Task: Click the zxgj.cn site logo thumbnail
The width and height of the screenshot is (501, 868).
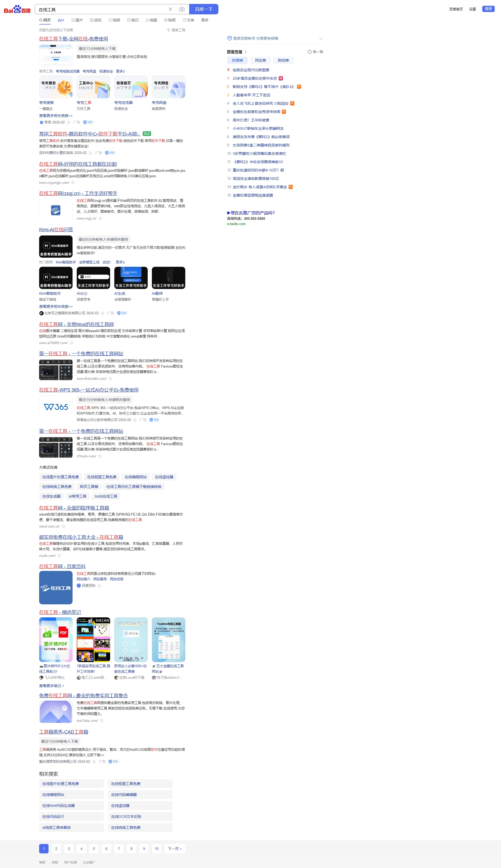Action: click(x=56, y=210)
